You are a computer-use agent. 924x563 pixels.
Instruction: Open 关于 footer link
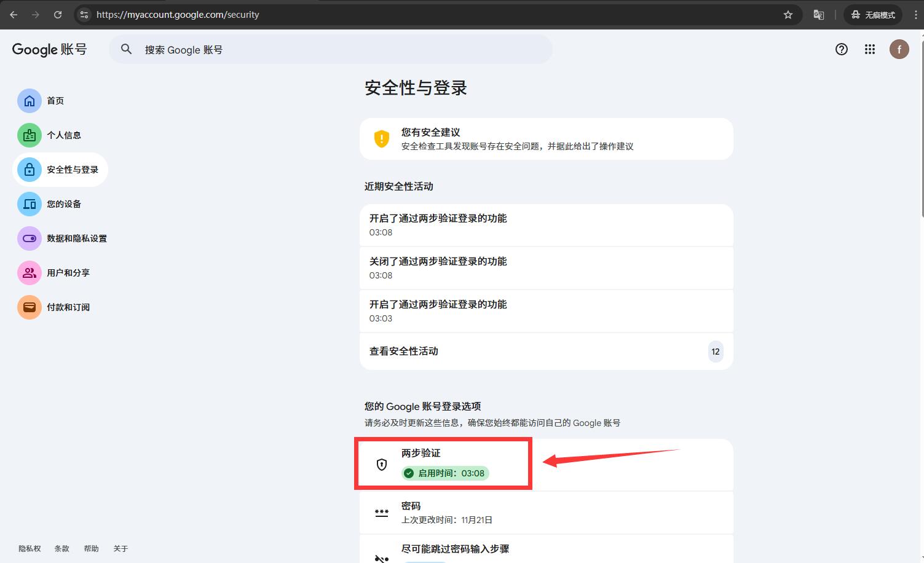point(120,549)
